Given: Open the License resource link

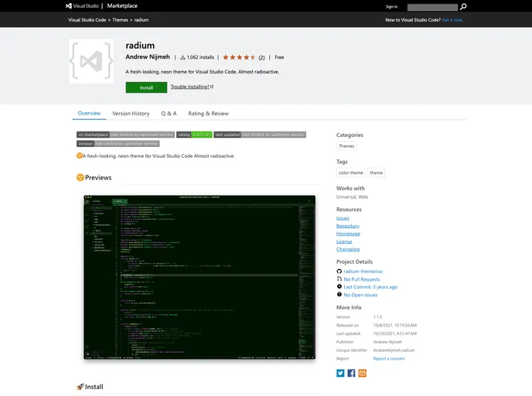Looking at the screenshot, I should 344,241.
